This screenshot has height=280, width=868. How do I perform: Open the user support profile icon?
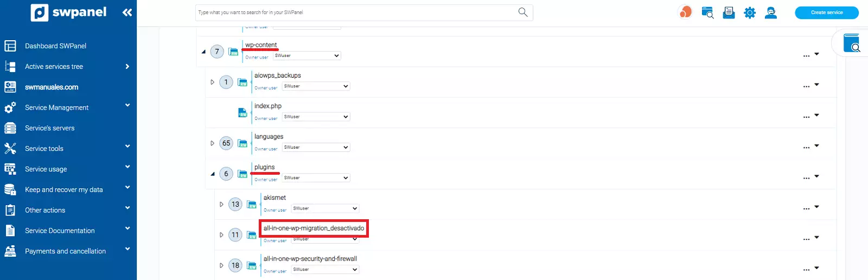coord(770,12)
